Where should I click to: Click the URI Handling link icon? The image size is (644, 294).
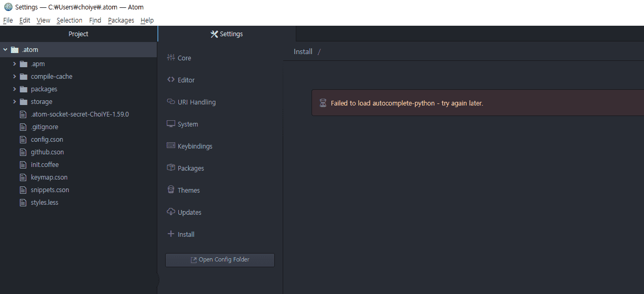click(x=171, y=102)
